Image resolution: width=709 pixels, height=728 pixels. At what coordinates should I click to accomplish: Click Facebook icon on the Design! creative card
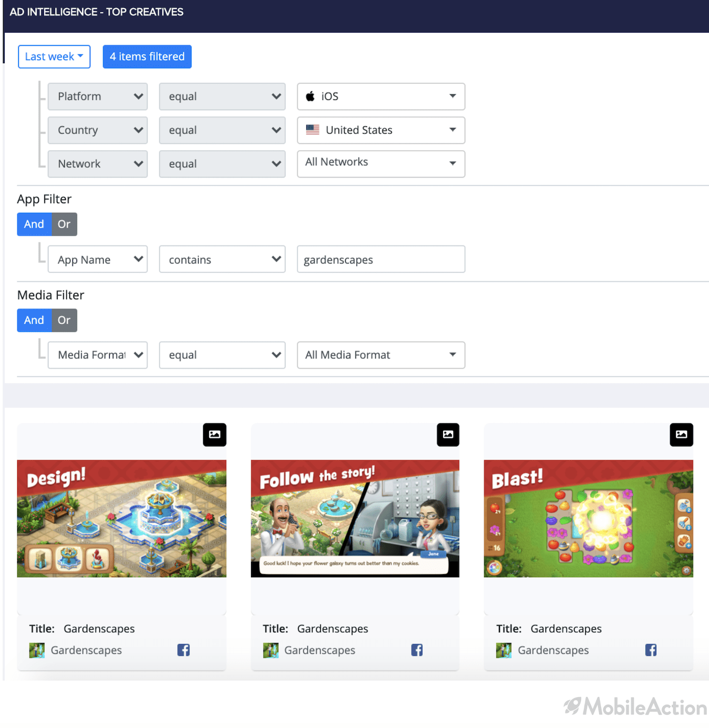coord(183,650)
